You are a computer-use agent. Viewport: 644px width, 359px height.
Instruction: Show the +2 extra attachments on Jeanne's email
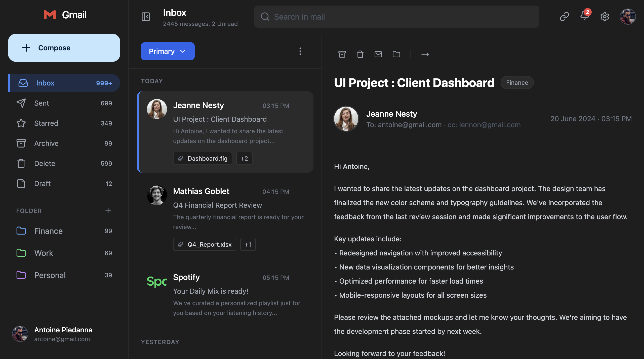click(244, 158)
